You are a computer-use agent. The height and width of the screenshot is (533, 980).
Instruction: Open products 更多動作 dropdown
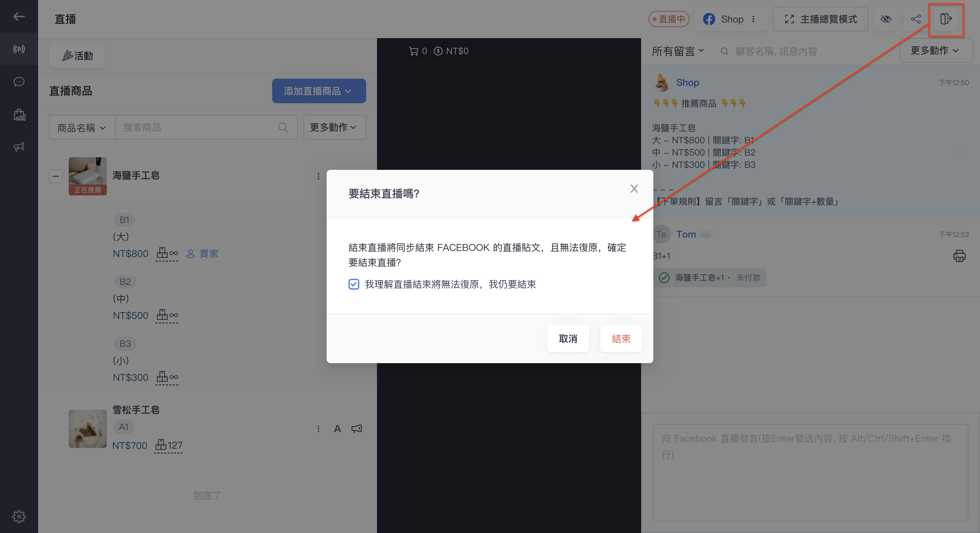point(334,127)
